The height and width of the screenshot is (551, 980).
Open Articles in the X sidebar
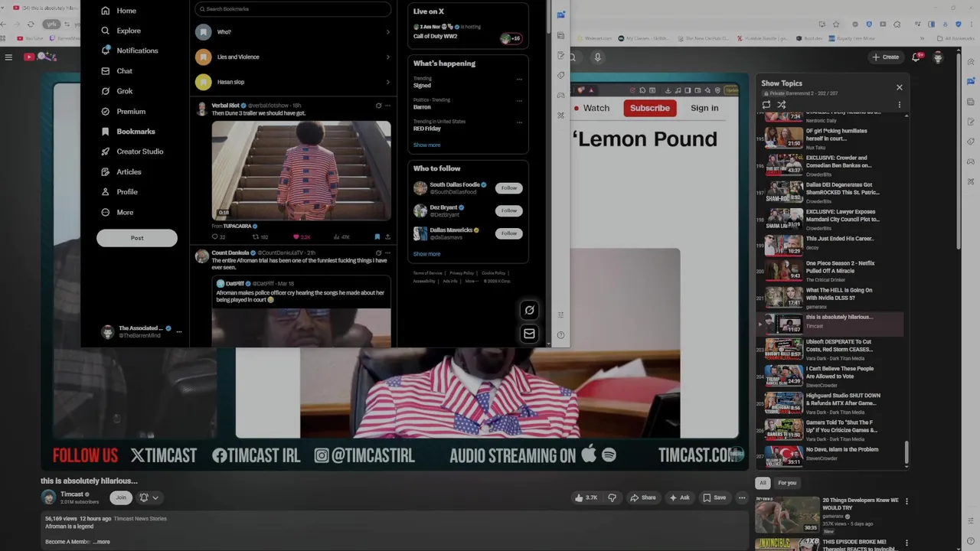click(x=121, y=172)
